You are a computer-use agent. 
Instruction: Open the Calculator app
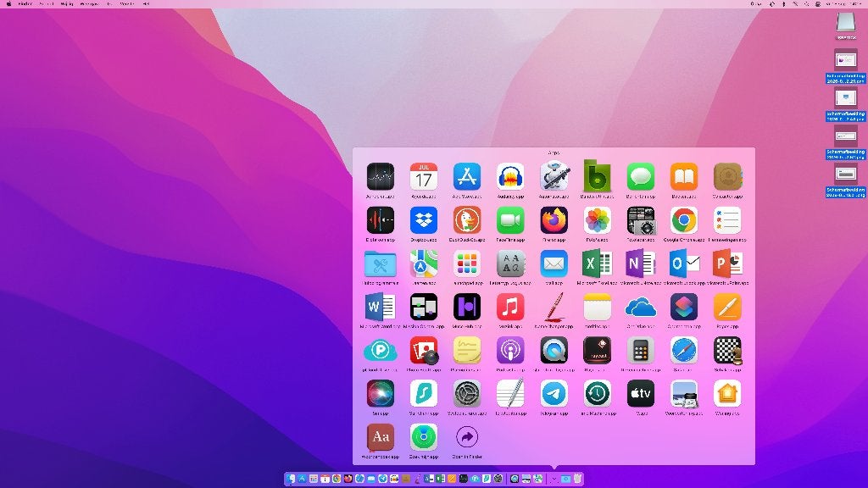pos(641,350)
